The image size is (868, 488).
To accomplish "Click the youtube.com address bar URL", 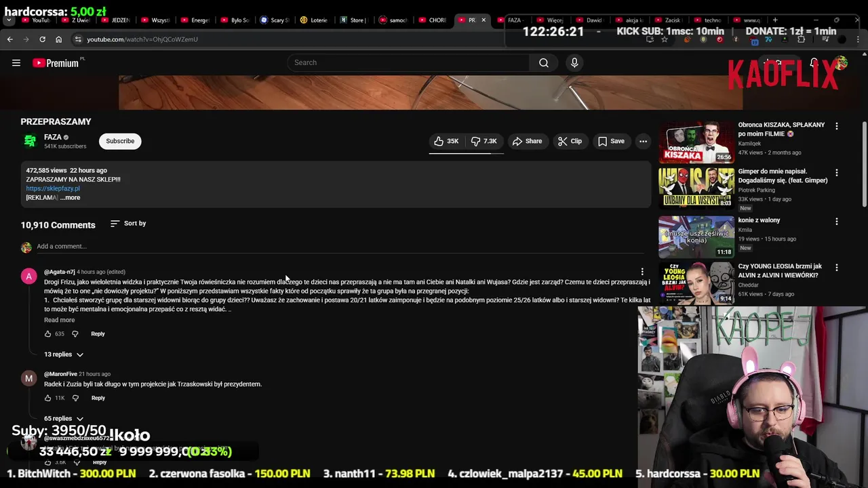I will point(142,39).
